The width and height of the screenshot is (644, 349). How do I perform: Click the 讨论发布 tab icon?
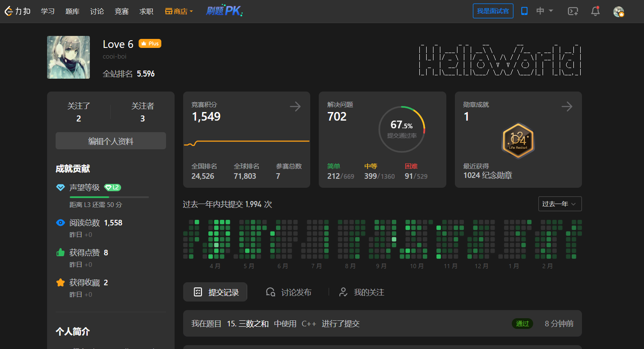point(270,292)
